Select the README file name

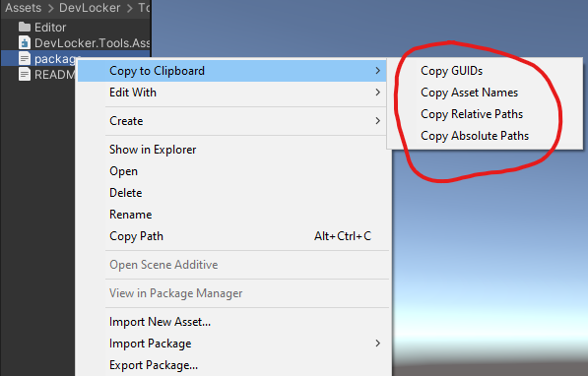[x=55, y=75]
